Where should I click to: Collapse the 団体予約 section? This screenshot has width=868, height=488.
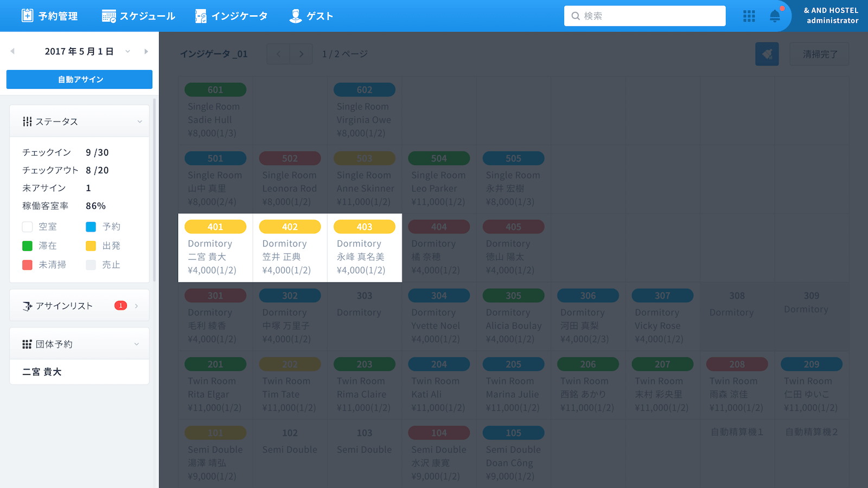pos(137,344)
